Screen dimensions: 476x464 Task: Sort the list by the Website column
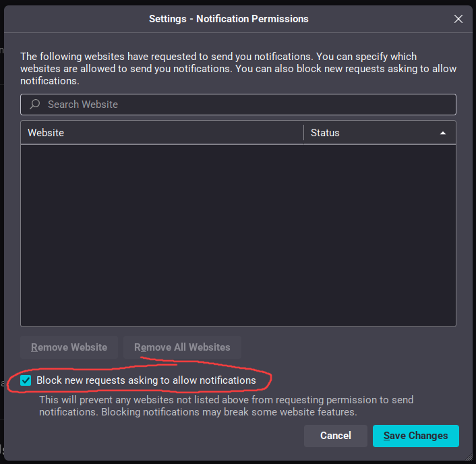point(162,133)
